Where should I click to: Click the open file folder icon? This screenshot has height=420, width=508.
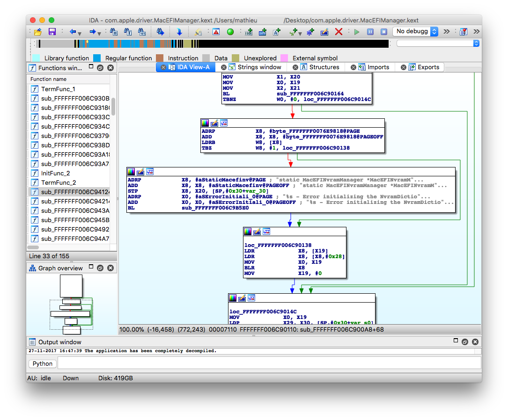[x=38, y=32]
